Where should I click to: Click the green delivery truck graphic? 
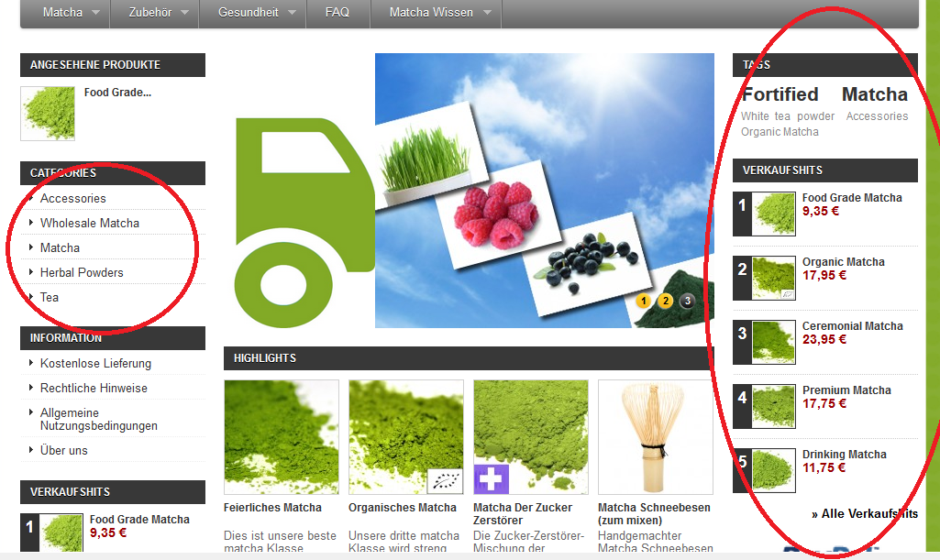[303, 222]
